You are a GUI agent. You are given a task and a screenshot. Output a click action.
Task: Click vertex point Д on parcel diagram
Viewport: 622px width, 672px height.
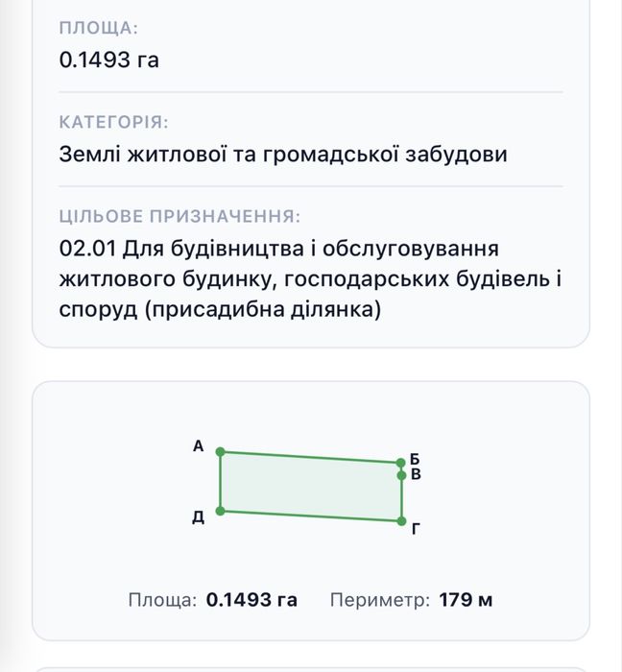point(220,511)
